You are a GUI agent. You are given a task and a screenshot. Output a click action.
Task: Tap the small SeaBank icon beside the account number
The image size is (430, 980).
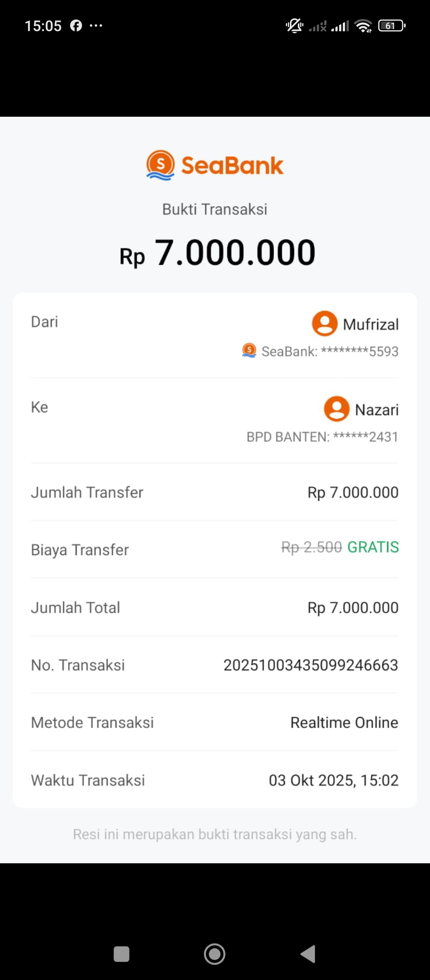(x=249, y=351)
